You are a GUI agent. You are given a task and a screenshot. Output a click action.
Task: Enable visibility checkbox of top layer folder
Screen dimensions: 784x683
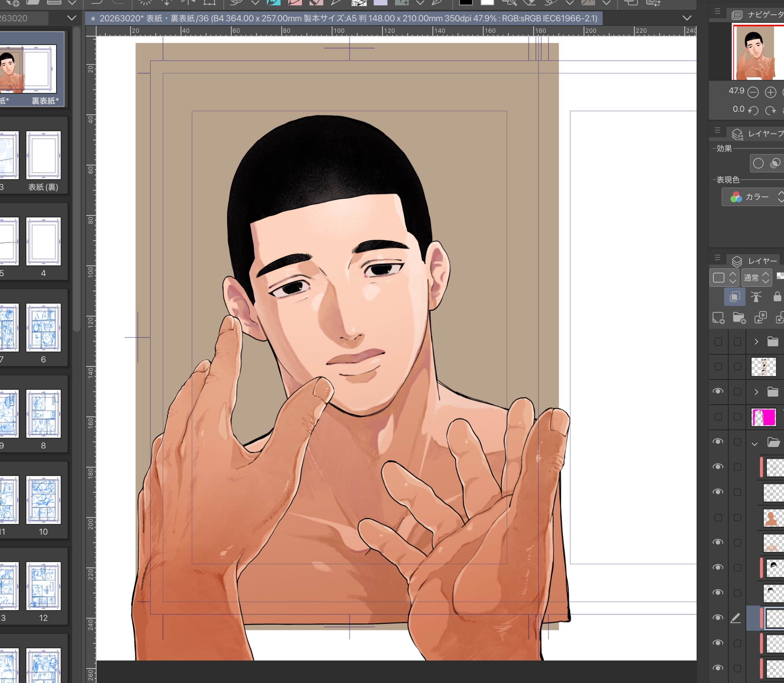pos(718,342)
